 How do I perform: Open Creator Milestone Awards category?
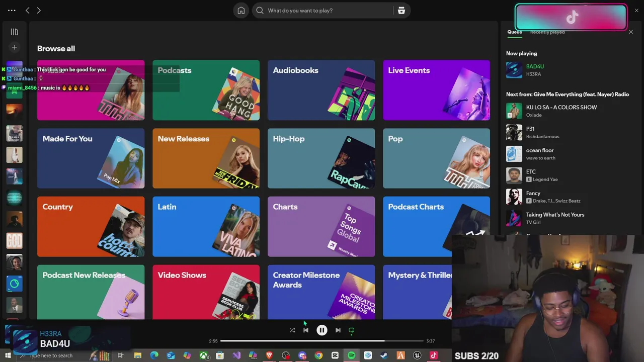[x=321, y=292]
